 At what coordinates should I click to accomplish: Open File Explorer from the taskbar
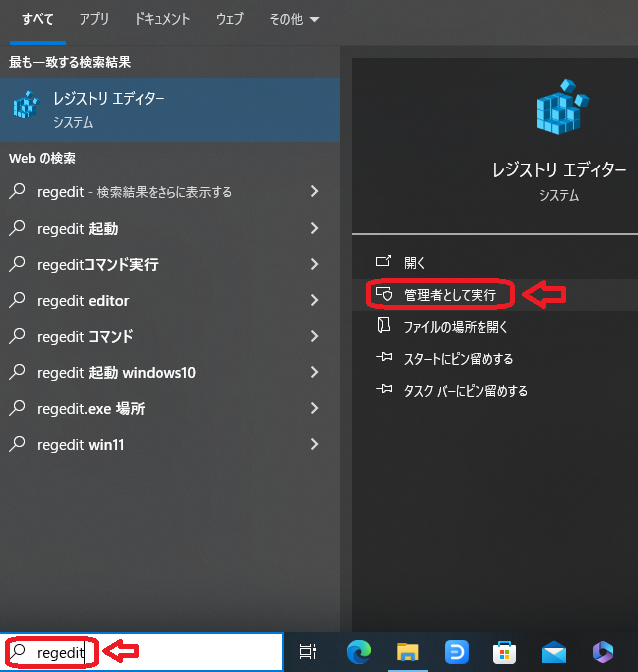[407, 652]
